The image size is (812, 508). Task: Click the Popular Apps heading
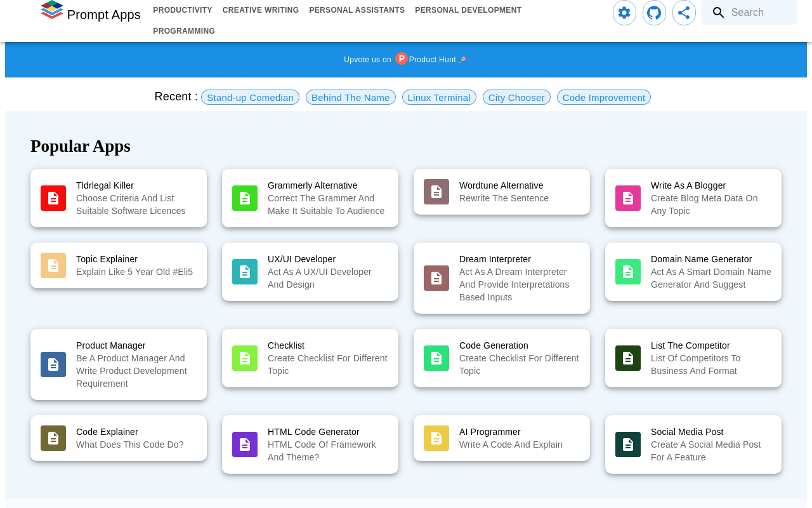(81, 146)
